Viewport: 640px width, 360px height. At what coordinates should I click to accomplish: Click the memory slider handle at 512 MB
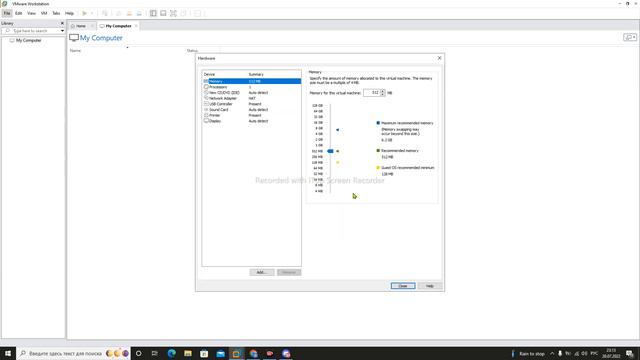[330, 151]
